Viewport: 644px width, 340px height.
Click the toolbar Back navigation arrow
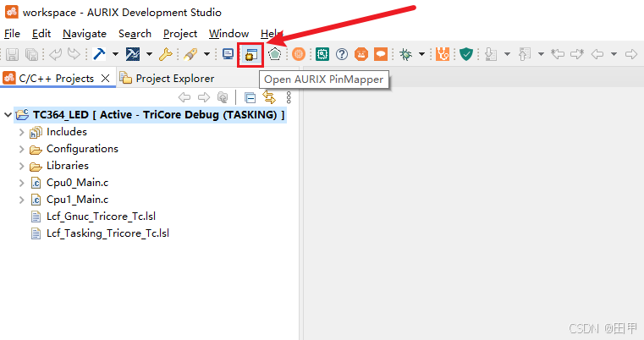click(x=597, y=54)
